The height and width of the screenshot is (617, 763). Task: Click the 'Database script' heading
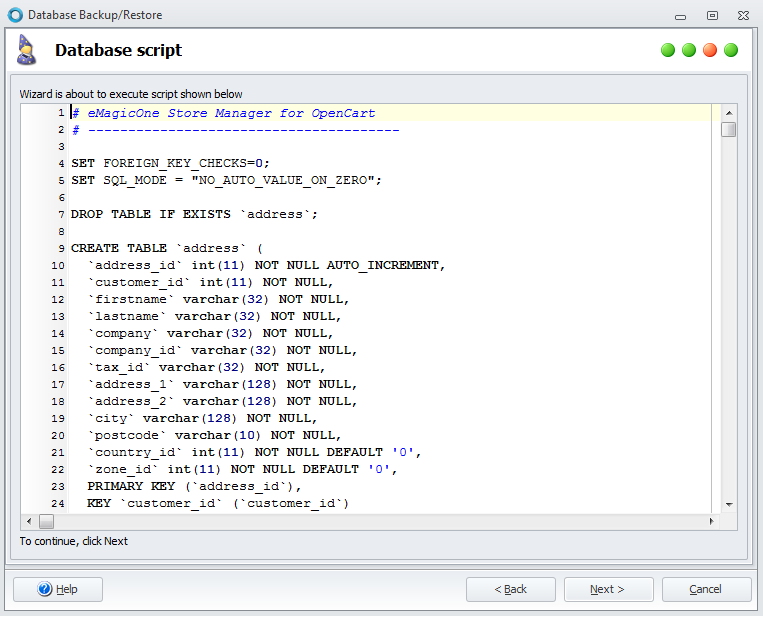click(118, 50)
